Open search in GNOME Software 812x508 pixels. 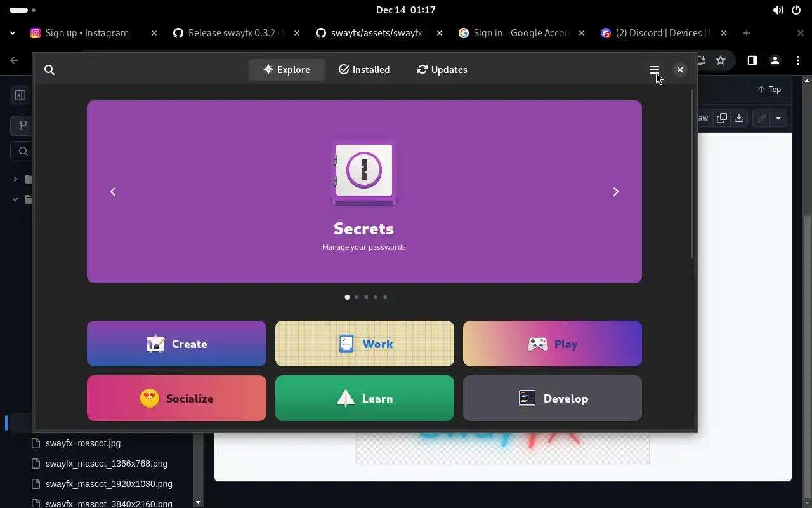pyautogui.click(x=49, y=70)
